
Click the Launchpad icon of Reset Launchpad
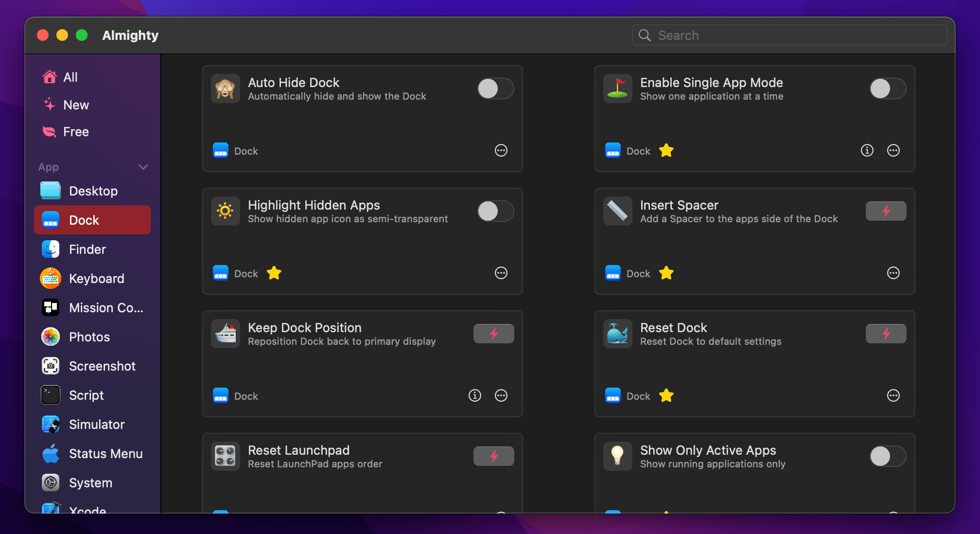[x=226, y=456]
